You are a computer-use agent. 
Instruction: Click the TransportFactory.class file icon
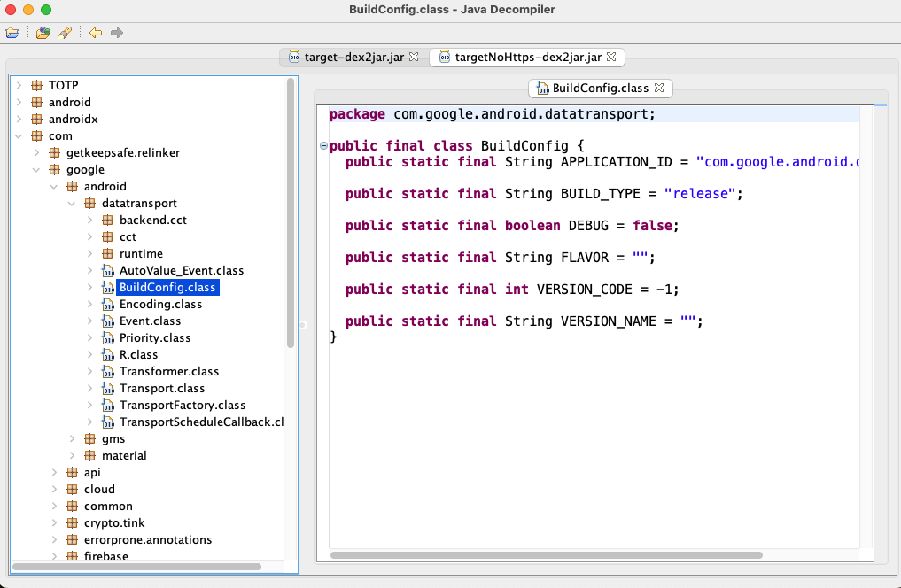coord(107,406)
